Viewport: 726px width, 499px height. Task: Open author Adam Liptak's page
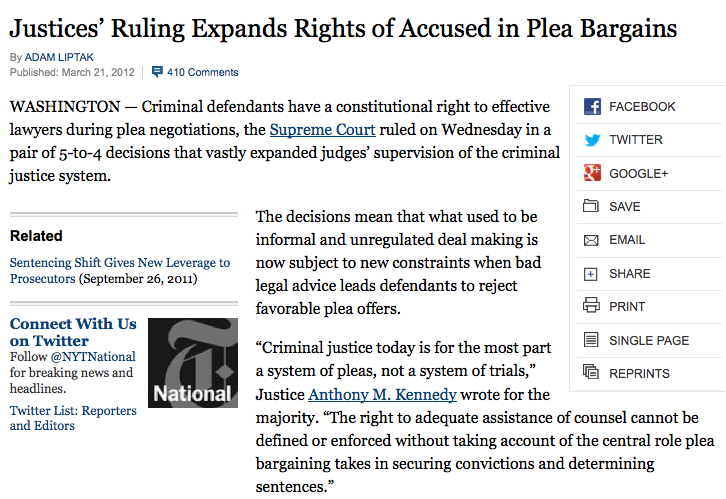pyautogui.click(x=59, y=57)
